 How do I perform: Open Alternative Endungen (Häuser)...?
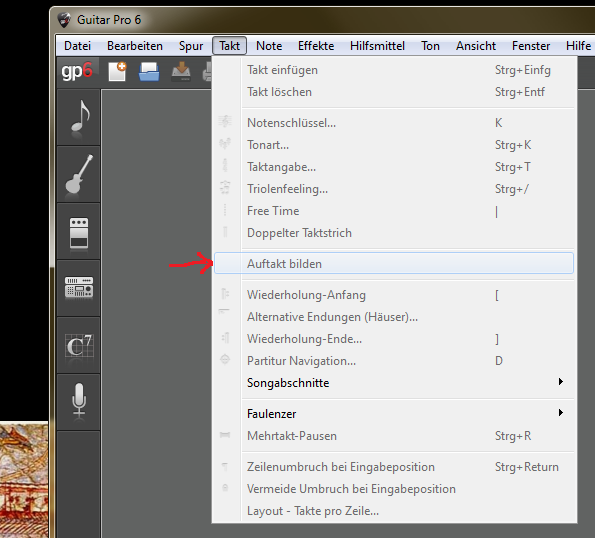[394, 317]
